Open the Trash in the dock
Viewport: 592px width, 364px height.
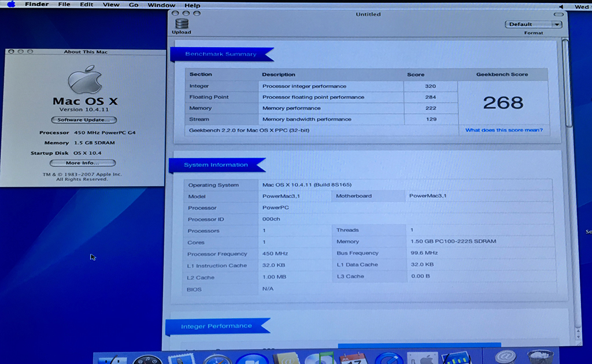[x=540, y=358]
